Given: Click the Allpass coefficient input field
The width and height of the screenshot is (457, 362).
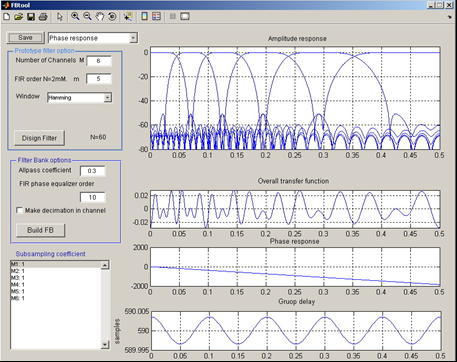Looking at the screenshot, I should coord(92,171).
